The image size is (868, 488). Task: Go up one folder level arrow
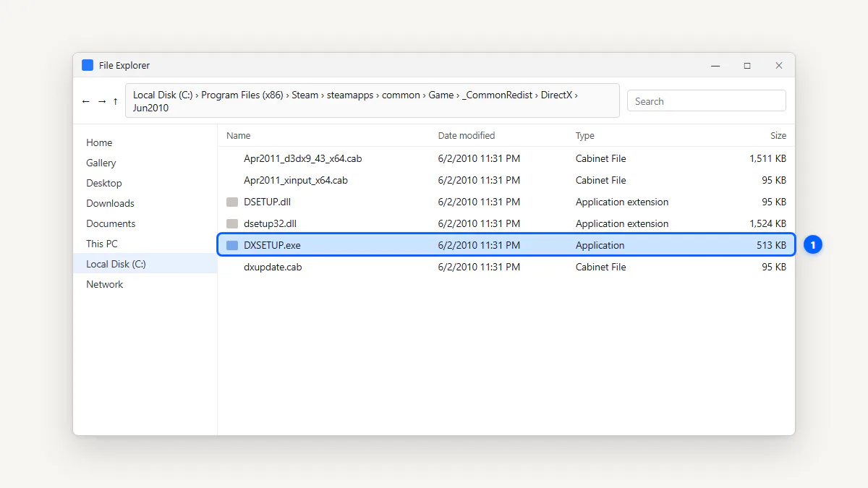coord(115,101)
